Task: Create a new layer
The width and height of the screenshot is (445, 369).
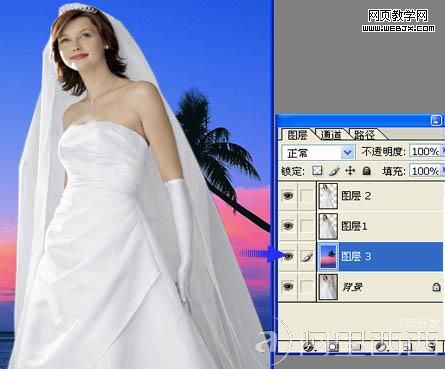Action: coord(407,347)
